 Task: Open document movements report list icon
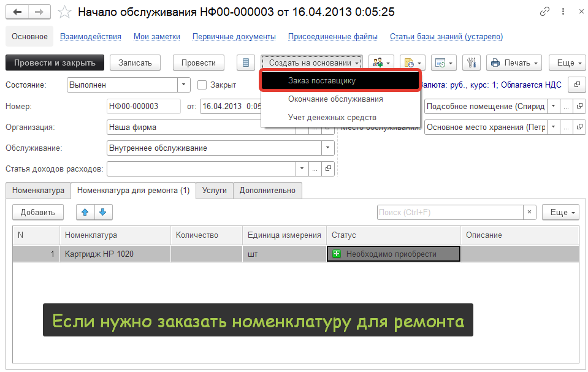coord(246,63)
